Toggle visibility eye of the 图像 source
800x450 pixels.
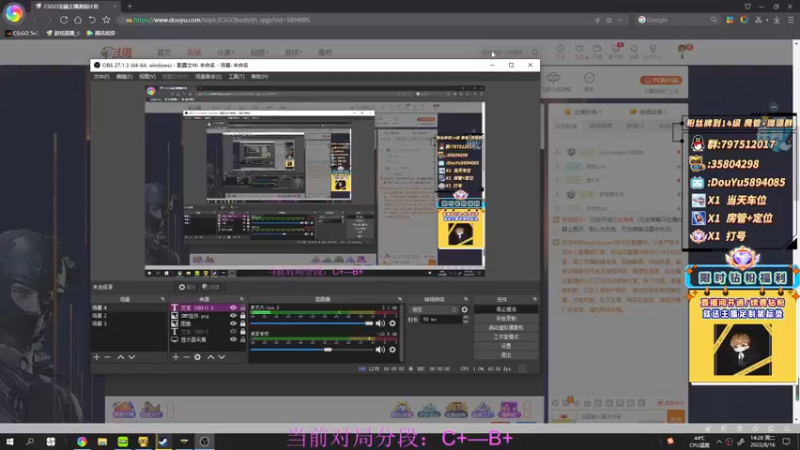[x=233, y=323]
